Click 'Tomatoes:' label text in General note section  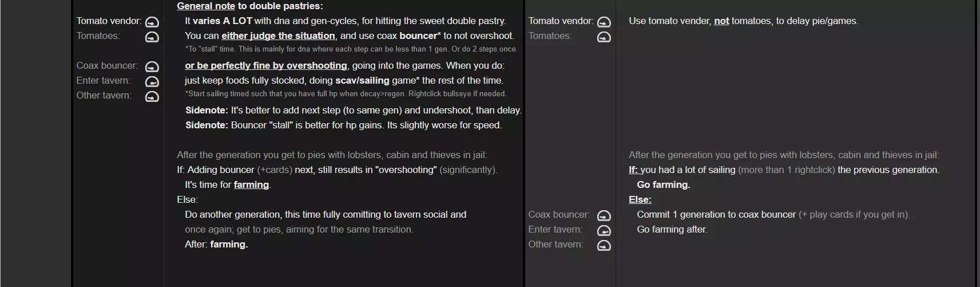click(x=98, y=36)
